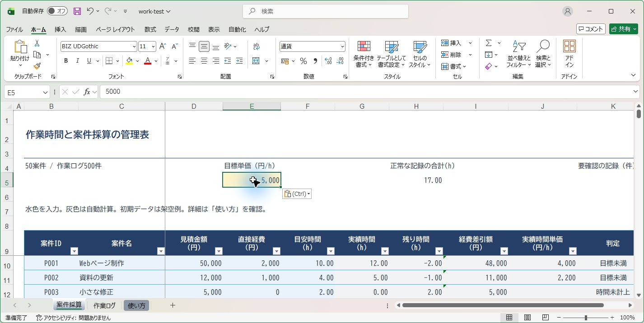Open Cell Styles (セルのスタイル)

pyautogui.click(x=420, y=54)
